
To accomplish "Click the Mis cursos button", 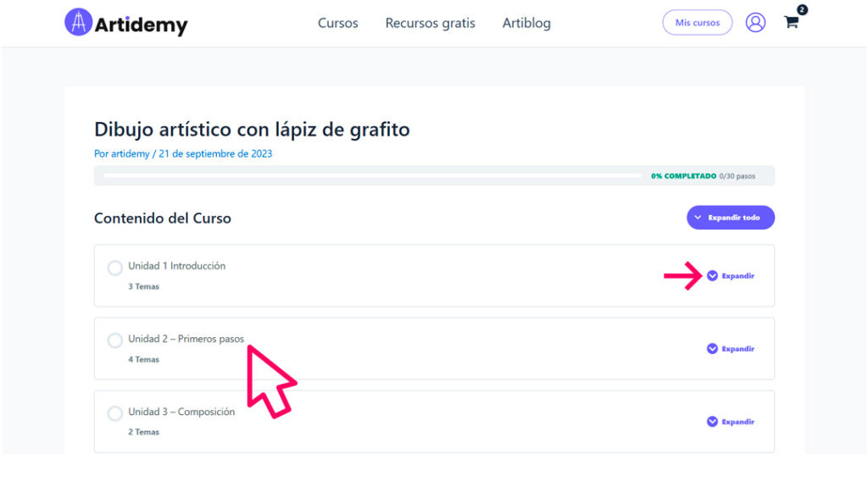I will 698,23.
